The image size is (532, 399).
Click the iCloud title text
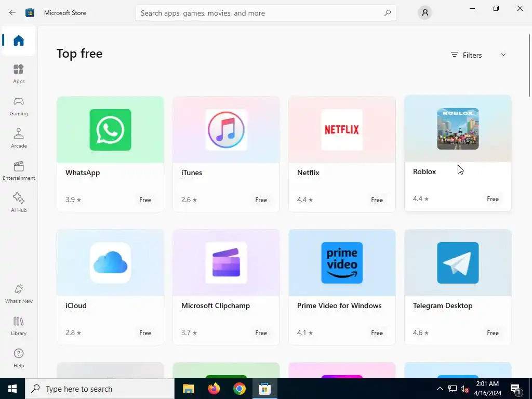pos(76,305)
